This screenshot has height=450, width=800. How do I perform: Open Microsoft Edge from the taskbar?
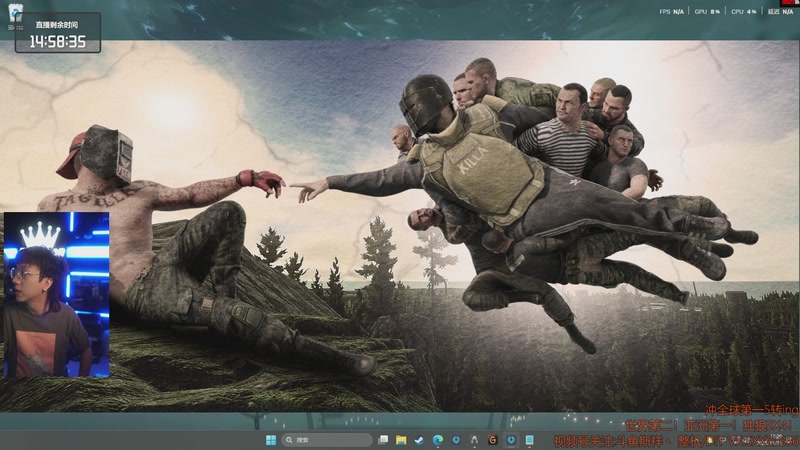click(x=437, y=440)
